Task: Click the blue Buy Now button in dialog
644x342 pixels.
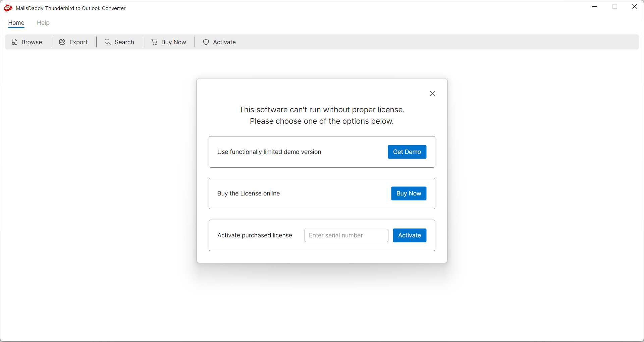Action: point(409,193)
